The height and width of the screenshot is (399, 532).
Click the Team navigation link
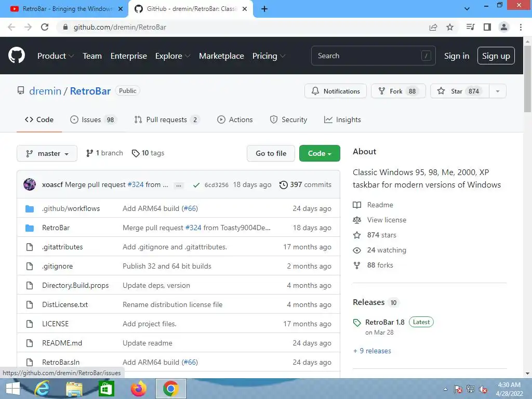pos(92,56)
